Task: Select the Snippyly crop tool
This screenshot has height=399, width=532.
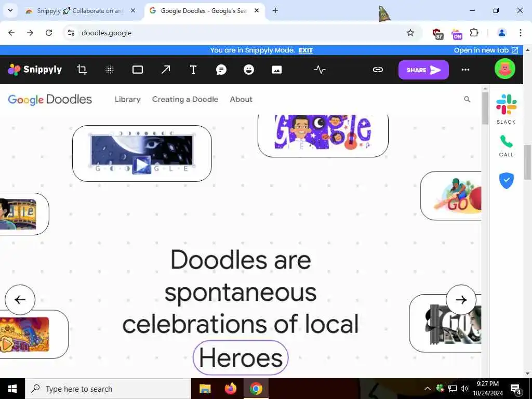Action: pos(82,70)
